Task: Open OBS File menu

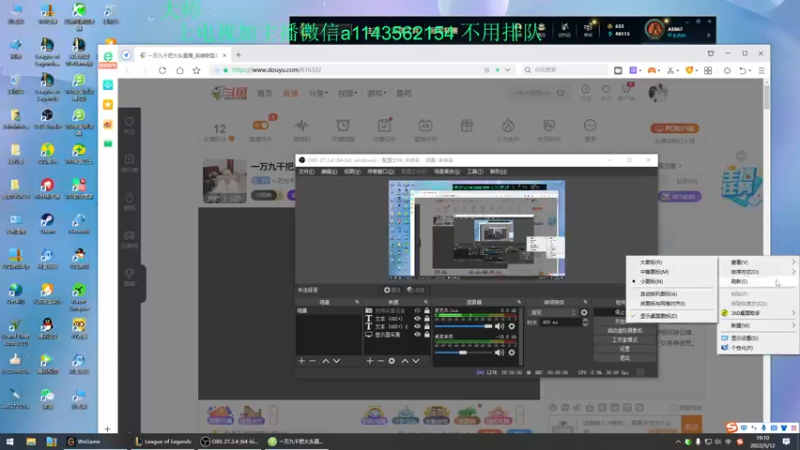Action: [x=306, y=172]
